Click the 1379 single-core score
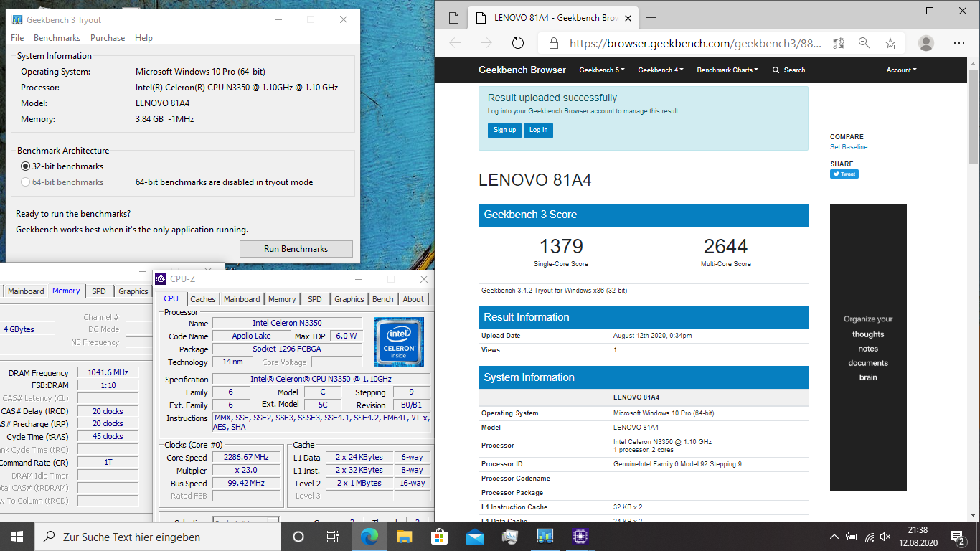The height and width of the screenshot is (551, 980). coord(561,246)
